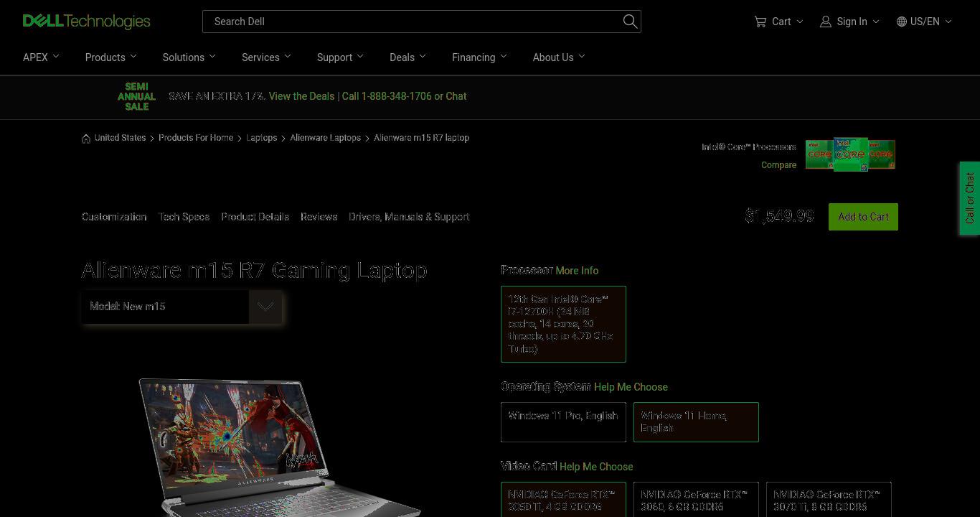Click the Dell Technologies logo
Viewport: 980px width, 517px height.
[86, 22]
